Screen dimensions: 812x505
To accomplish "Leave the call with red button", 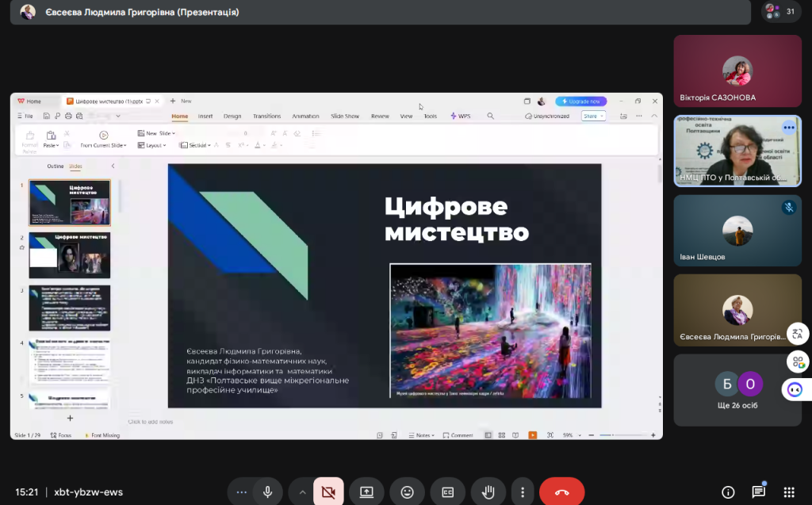I will pyautogui.click(x=561, y=492).
